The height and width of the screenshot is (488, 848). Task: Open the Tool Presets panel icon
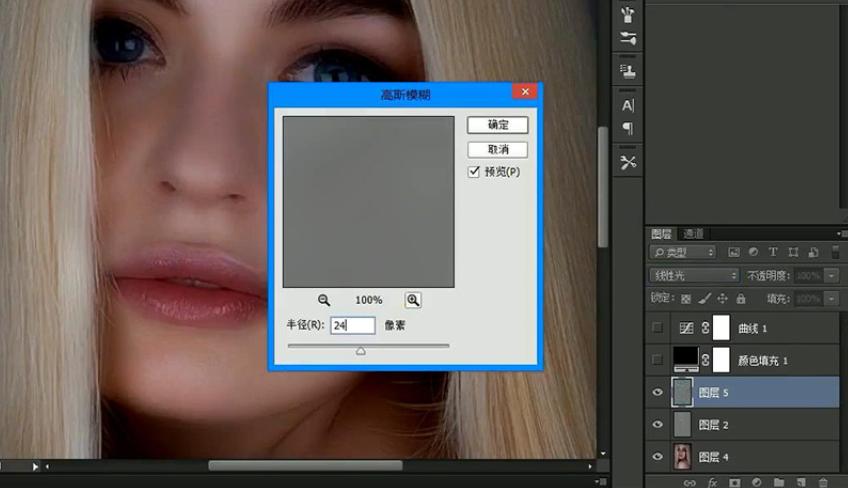[x=628, y=162]
